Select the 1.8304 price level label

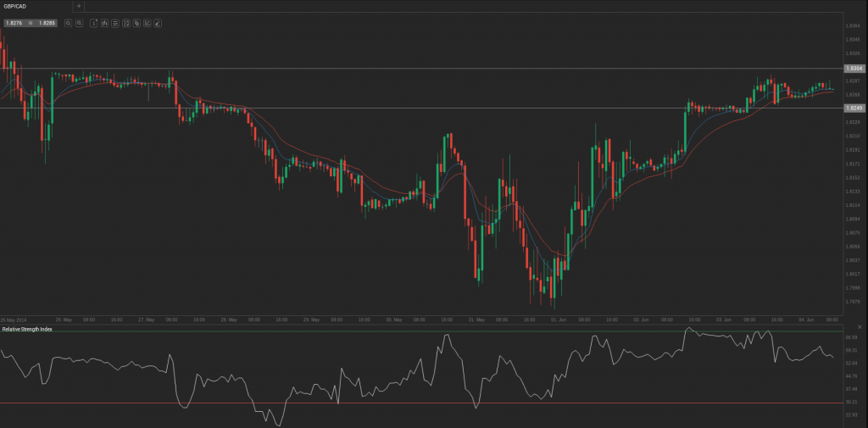[855, 68]
